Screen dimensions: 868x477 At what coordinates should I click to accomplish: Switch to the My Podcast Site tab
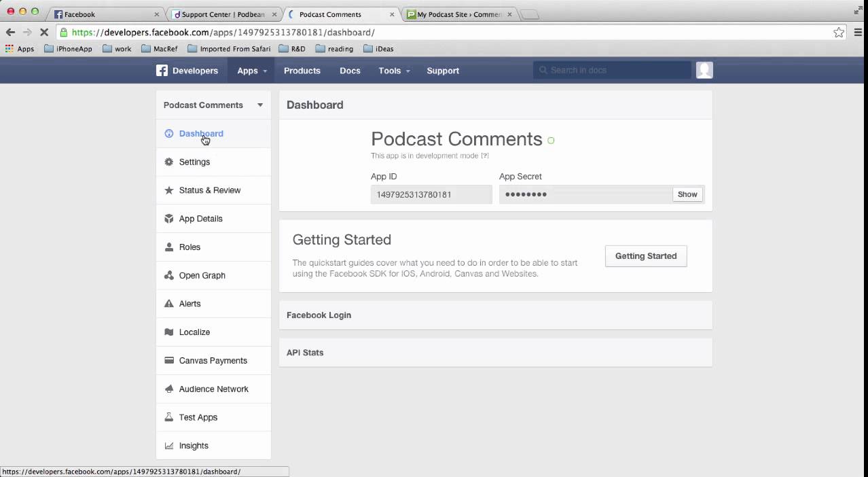(x=458, y=14)
